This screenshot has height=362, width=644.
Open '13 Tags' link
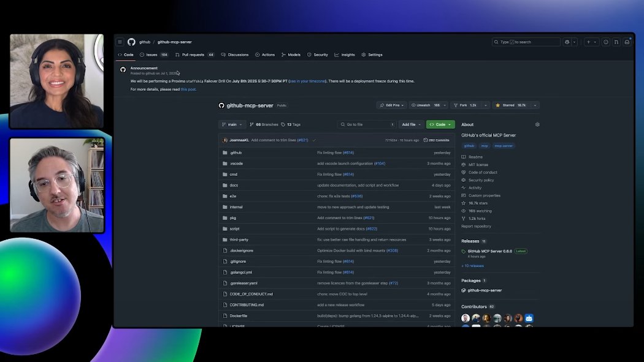291,124
